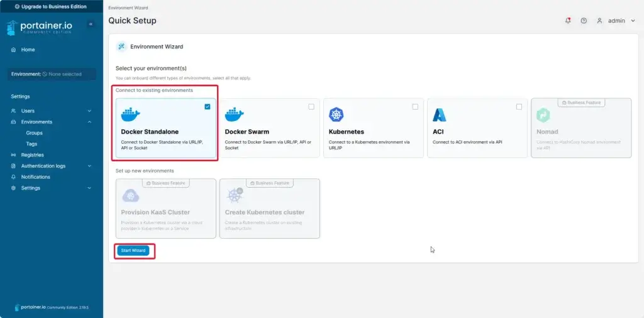Click the Quick Setup page heading
This screenshot has height=318, width=644.
click(132, 21)
